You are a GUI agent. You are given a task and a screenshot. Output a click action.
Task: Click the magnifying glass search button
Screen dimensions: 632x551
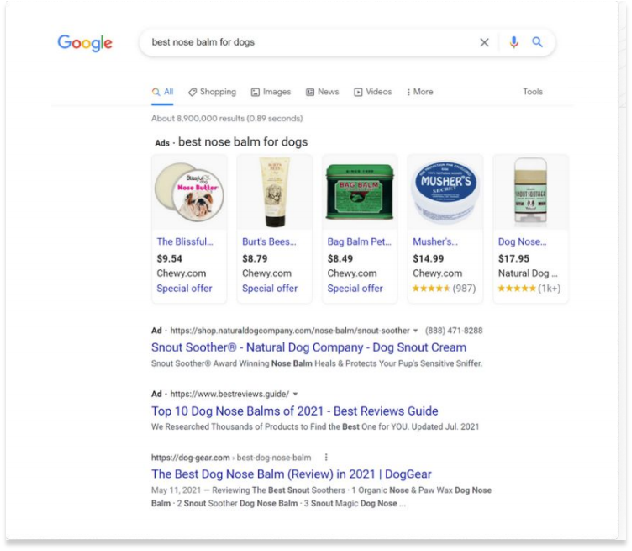(537, 43)
